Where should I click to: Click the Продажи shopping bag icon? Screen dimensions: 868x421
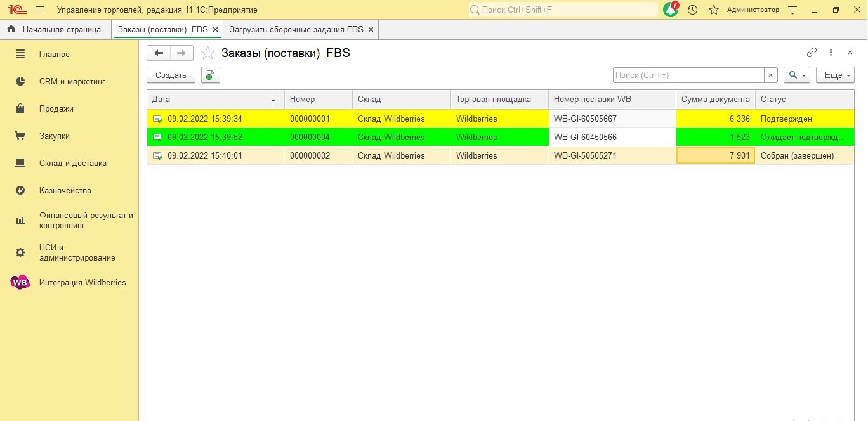20,109
